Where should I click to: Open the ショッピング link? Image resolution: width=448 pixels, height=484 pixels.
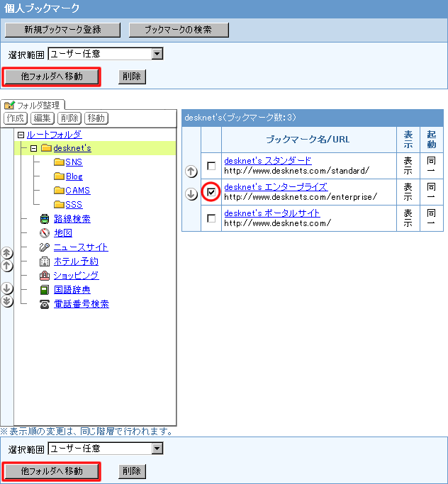[x=77, y=276]
